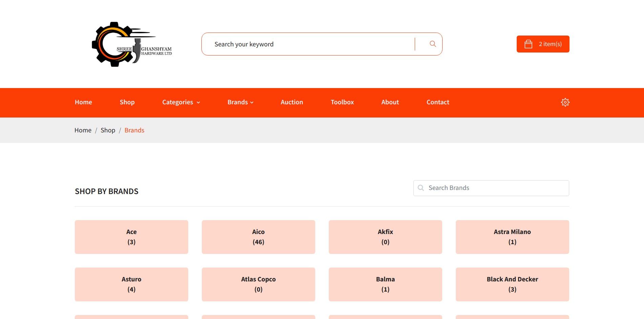Screen dimensions: 644x319
Task: Go to the Auction menu item
Action: pos(292,102)
